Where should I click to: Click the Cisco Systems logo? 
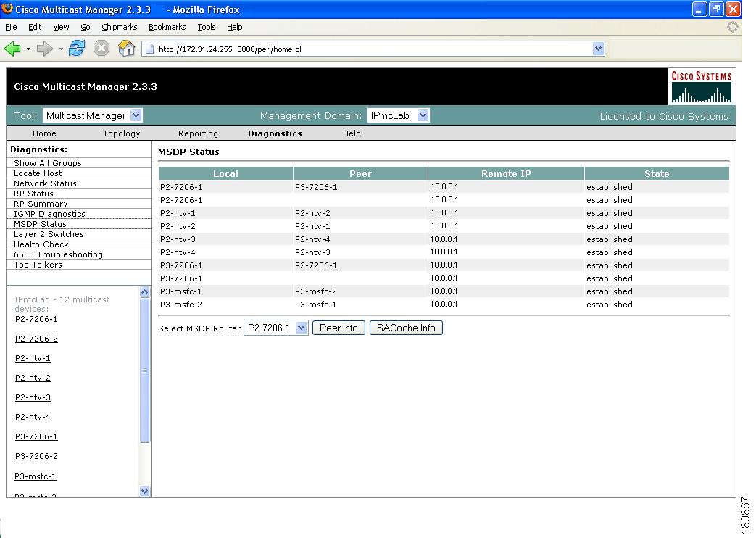click(x=702, y=86)
